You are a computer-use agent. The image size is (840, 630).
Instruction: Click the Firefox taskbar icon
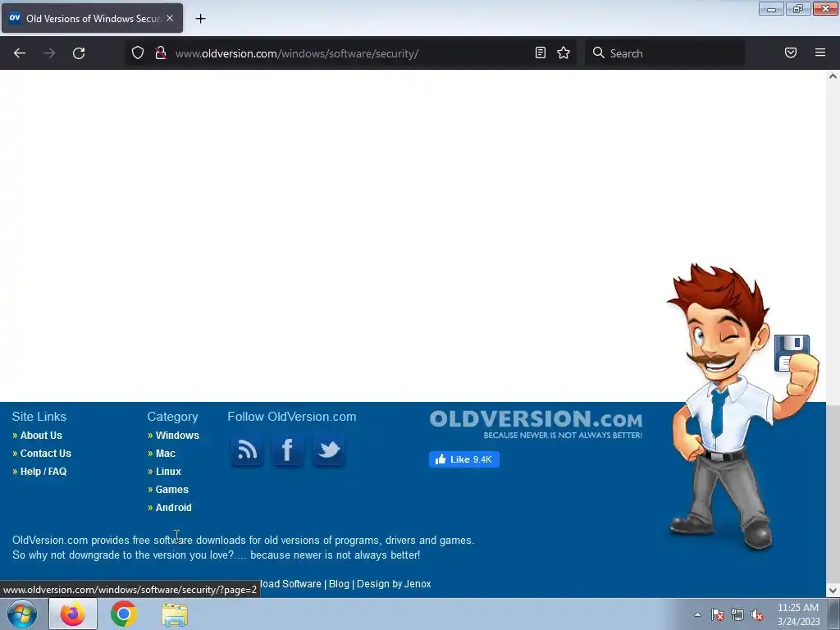(x=73, y=614)
